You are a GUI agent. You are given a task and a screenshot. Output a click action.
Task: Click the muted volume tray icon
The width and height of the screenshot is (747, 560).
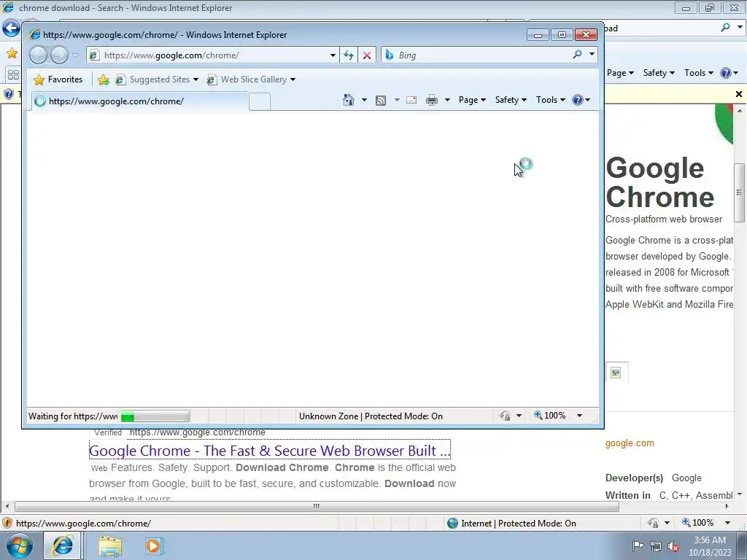tap(673, 546)
